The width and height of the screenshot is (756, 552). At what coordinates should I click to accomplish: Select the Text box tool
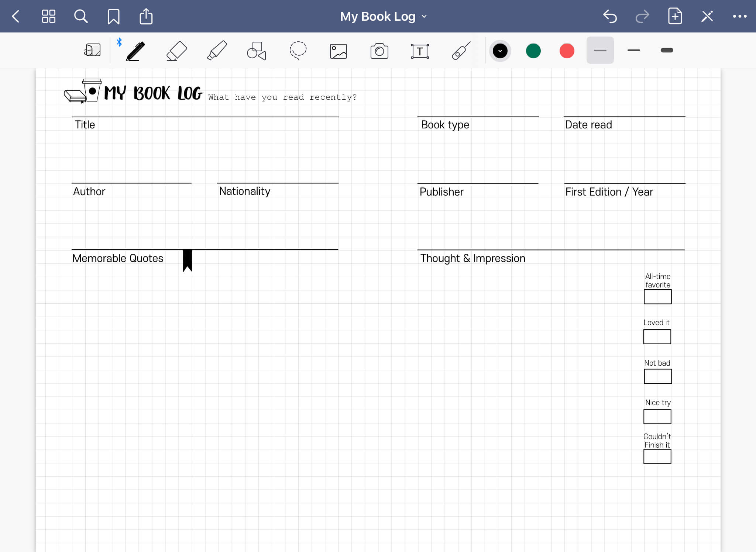pyautogui.click(x=420, y=51)
